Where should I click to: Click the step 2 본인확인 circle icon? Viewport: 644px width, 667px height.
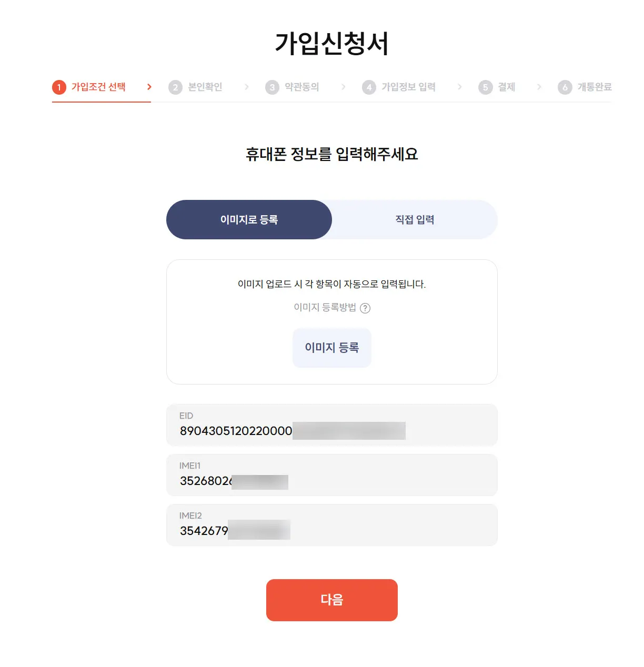click(176, 87)
